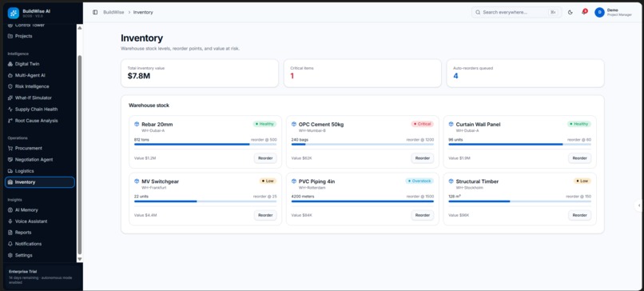Click the sidebar scrollbar up arrow

point(80,28)
